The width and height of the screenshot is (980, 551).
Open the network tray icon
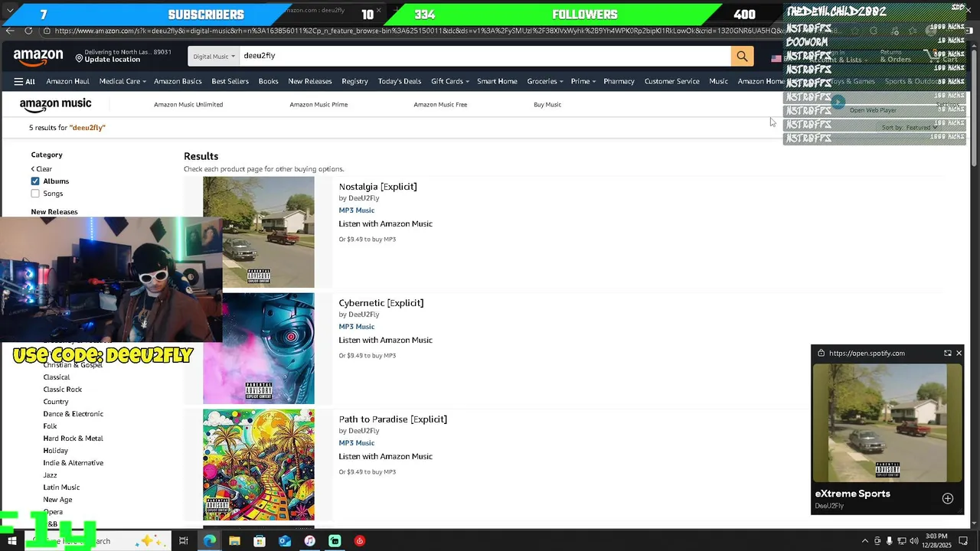901,541
